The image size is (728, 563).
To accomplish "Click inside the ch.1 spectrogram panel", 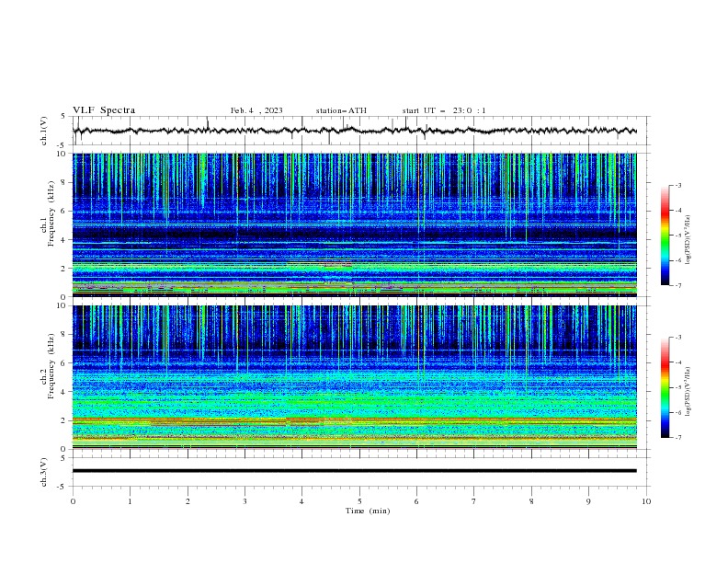I will tap(354, 224).
